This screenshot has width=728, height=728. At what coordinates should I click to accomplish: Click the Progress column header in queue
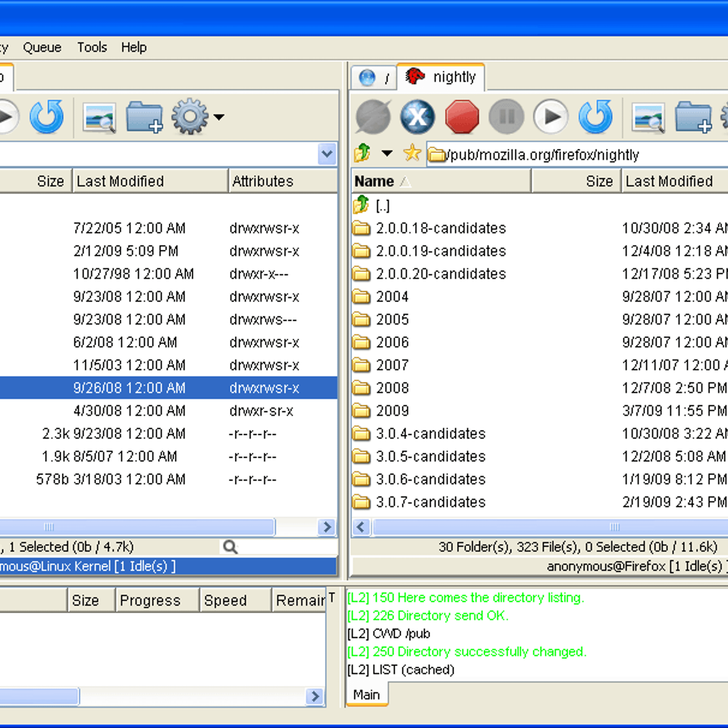157,600
